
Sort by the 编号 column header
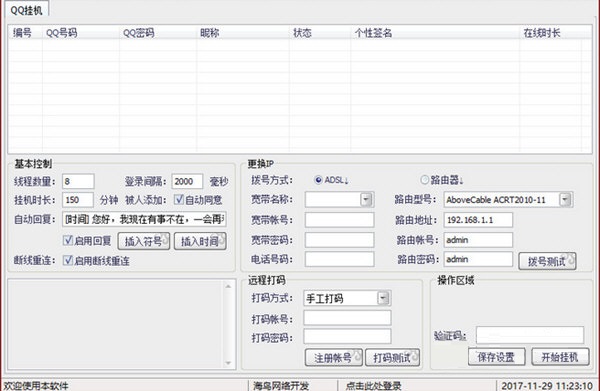point(25,33)
